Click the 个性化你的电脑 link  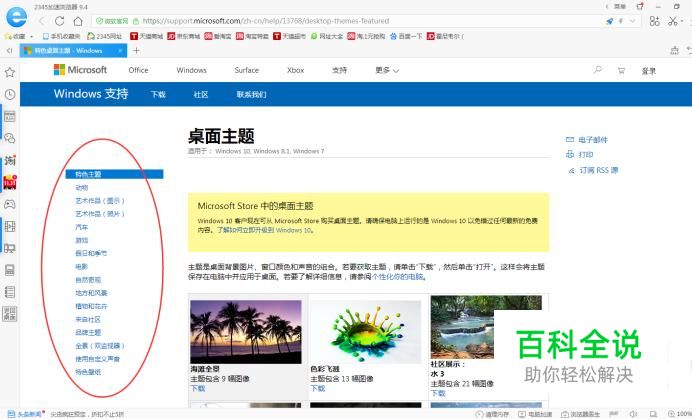[399, 277]
